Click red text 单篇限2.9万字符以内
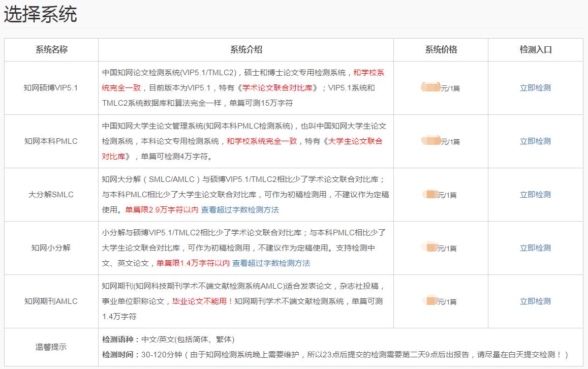 [x=162, y=209]
